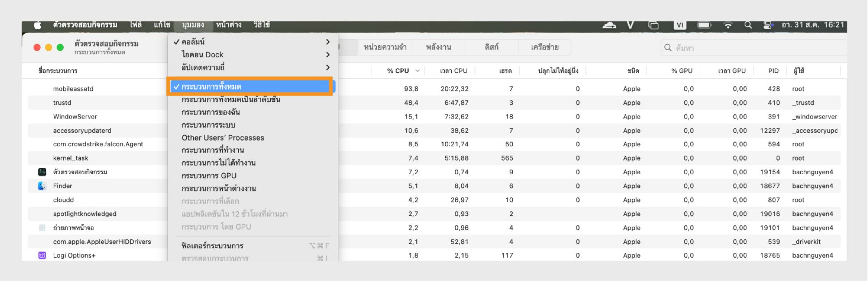Viewport: 868px width, 281px height.
Task: Click PID value 12297
Action: tap(770, 130)
